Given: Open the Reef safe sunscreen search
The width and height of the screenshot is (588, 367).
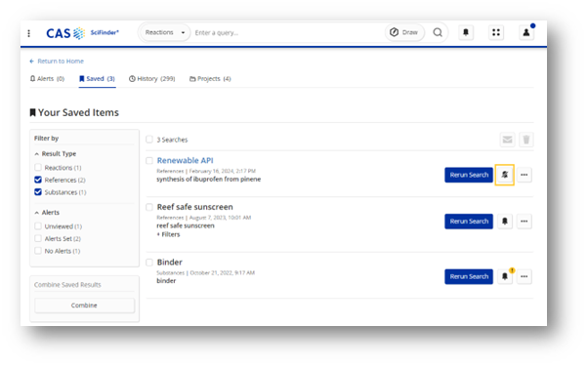Looking at the screenshot, I should click(195, 207).
